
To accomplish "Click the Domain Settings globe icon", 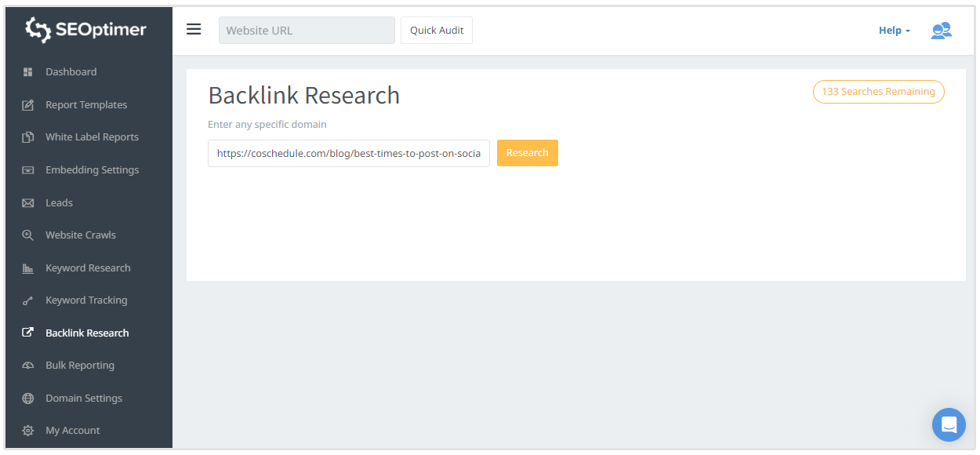I will [28, 399].
